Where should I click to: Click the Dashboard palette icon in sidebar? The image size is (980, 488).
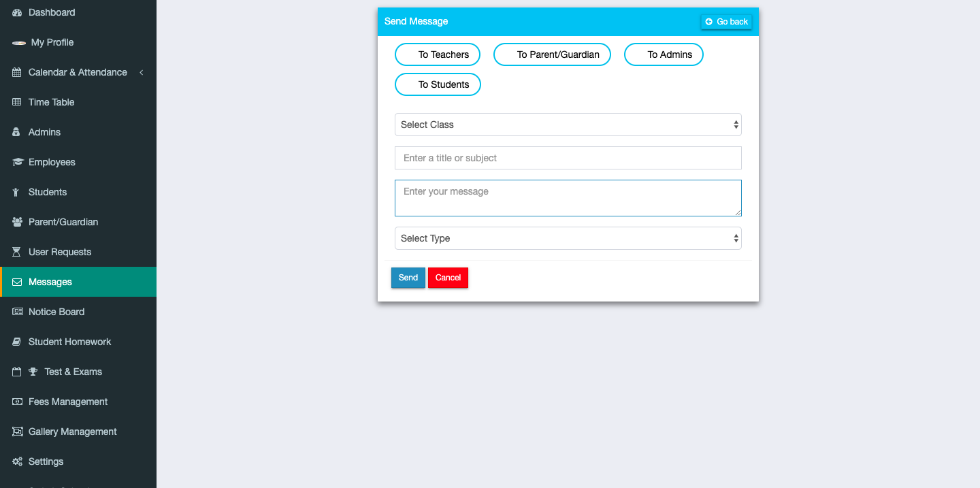click(17, 12)
